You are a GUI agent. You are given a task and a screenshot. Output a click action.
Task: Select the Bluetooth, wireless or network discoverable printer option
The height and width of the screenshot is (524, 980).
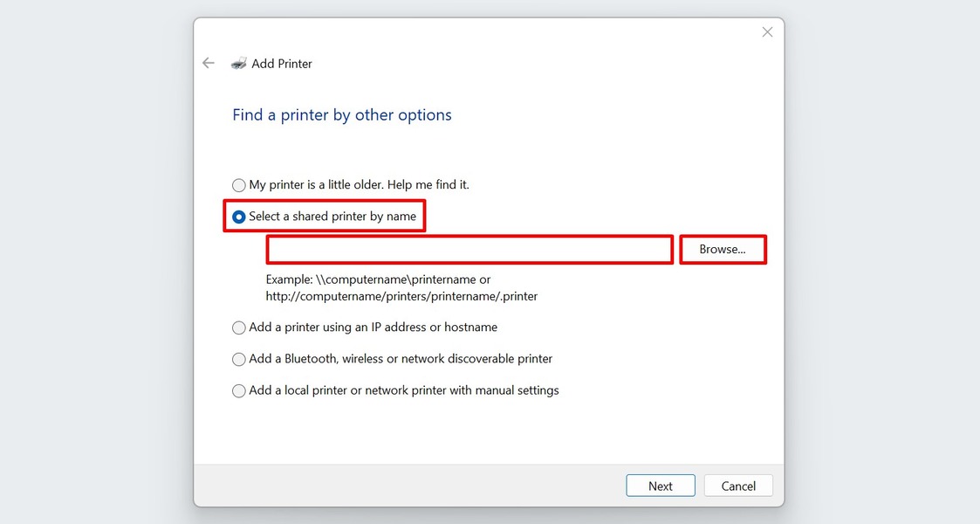click(x=238, y=359)
